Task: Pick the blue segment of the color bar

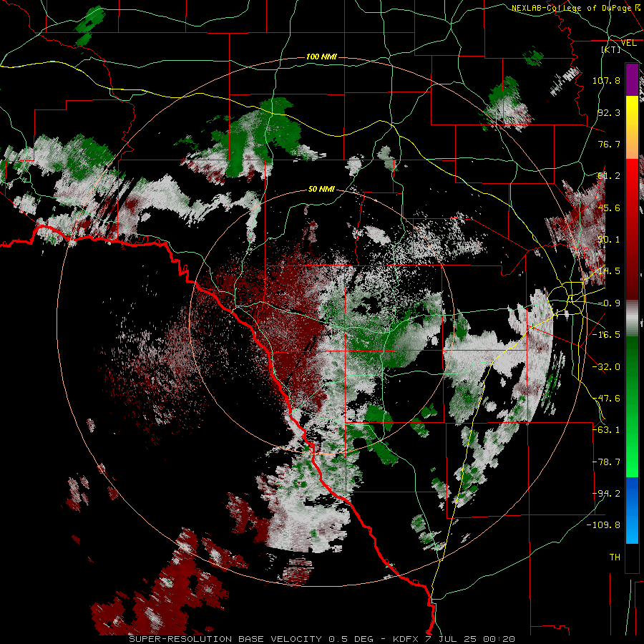Action: click(x=632, y=510)
